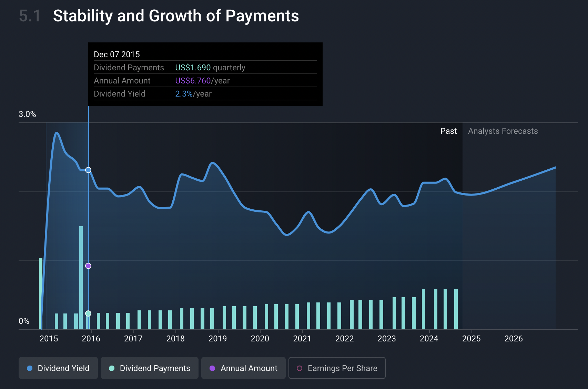The height and width of the screenshot is (389, 588).
Task: Enable the Earnings Per Share series
Action: [337, 368]
